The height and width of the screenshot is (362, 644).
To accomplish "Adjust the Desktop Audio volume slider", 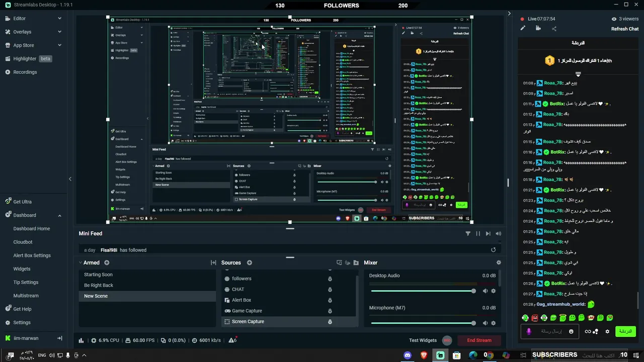I will (x=422, y=291).
